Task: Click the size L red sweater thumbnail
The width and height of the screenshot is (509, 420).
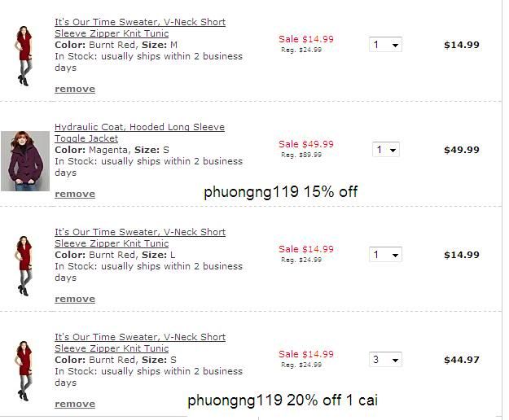Action: coord(23,265)
